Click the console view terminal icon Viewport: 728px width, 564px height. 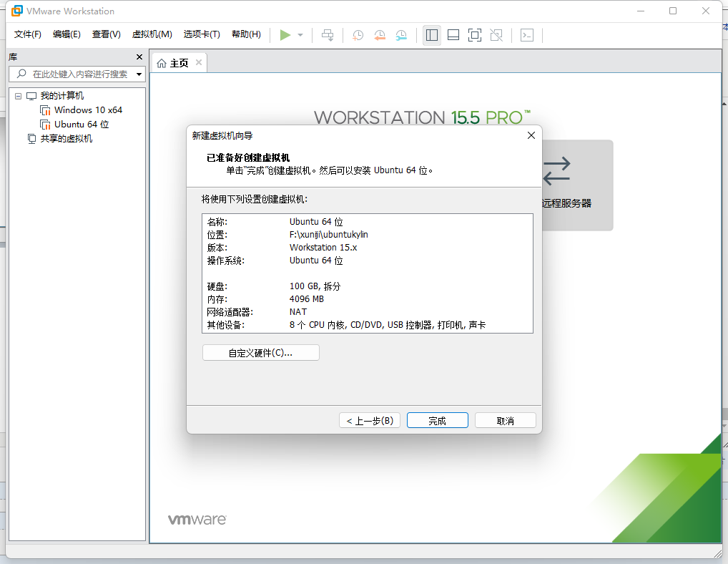(527, 35)
